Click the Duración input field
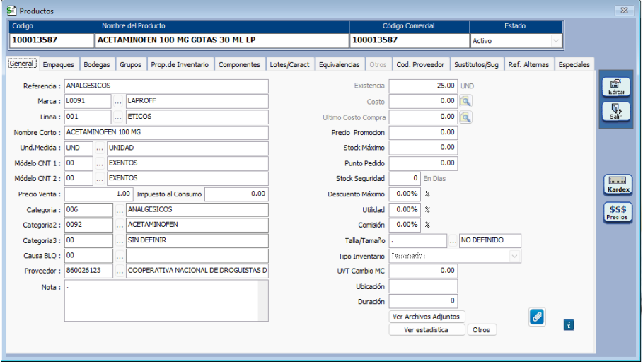643x364 pixels. 423,301
